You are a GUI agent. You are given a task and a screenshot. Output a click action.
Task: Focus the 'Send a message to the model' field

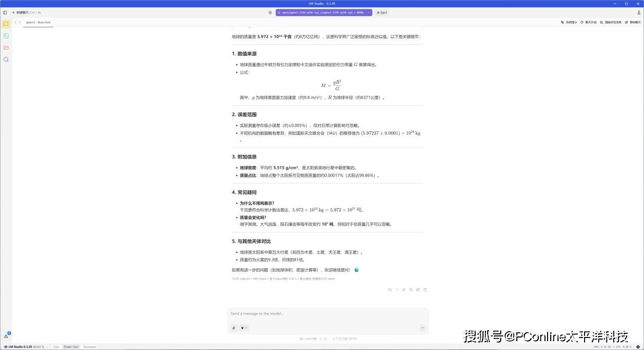[328, 314]
